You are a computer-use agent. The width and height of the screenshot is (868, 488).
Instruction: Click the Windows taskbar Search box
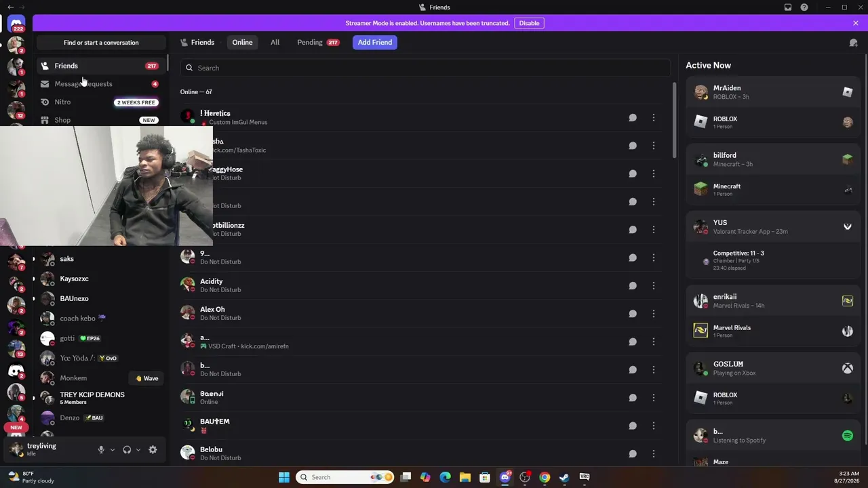coord(346,477)
